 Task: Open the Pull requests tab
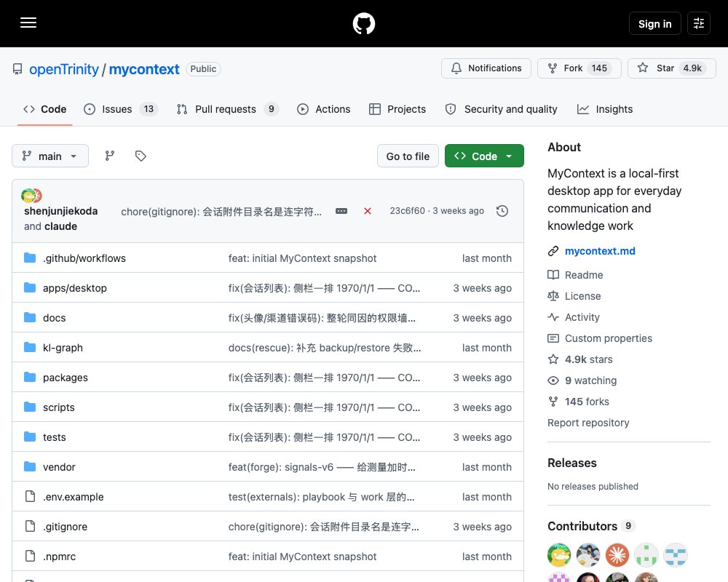click(227, 109)
